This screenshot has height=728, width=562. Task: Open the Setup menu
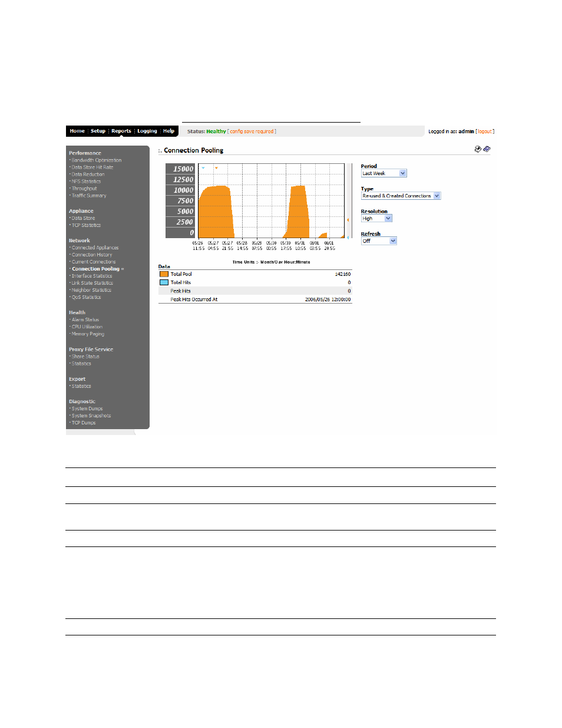click(98, 131)
